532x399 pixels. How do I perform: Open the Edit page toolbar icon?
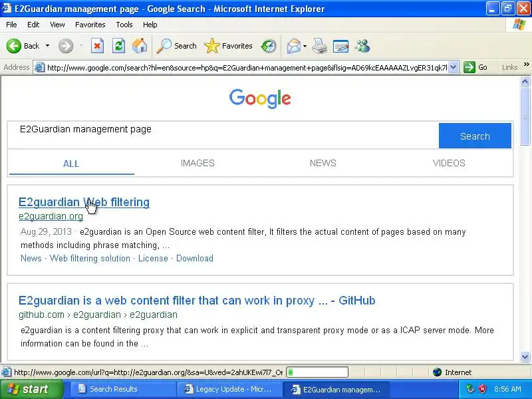click(341, 46)
